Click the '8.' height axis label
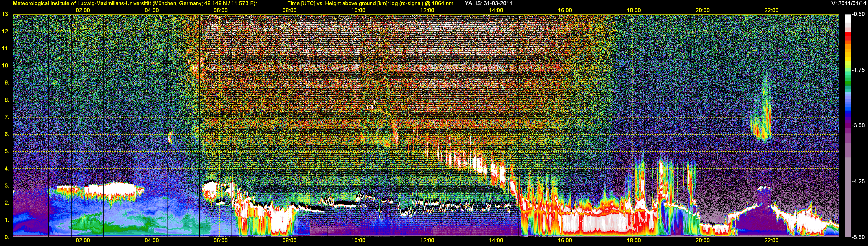 (x=7, y=100)
